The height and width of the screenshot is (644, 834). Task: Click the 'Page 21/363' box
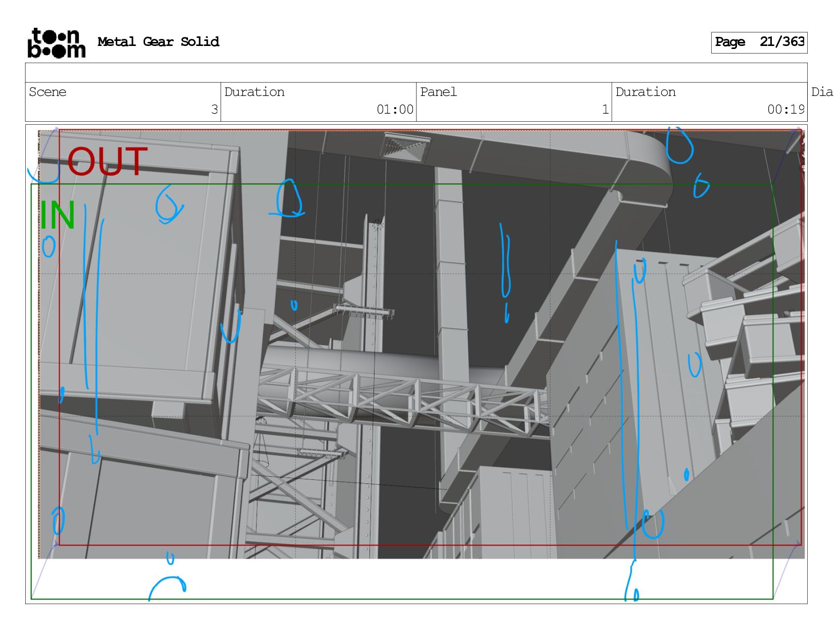pyautogui.click(x=759, y=42)
